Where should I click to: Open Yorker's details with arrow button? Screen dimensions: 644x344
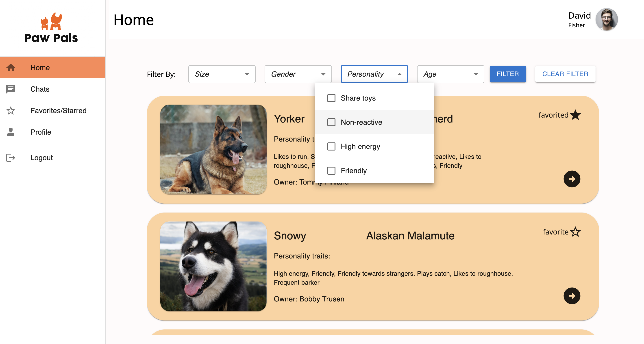(x=572, y=179)
